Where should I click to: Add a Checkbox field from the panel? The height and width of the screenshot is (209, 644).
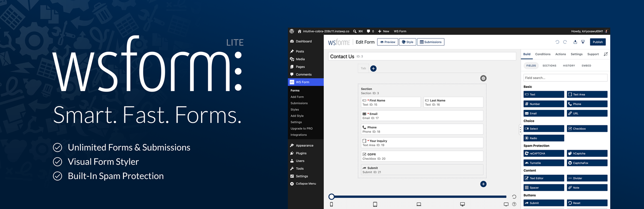pos(587,129)
